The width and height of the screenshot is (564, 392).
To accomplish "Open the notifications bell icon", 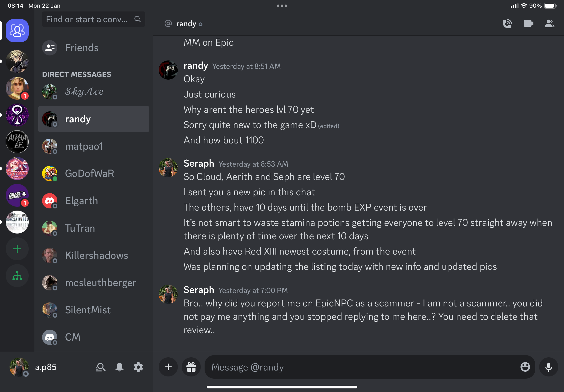I will pos(119,367).
